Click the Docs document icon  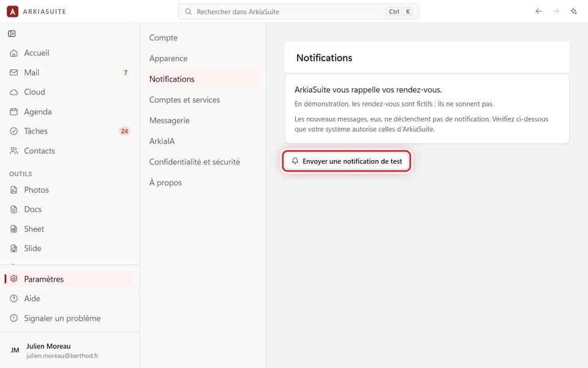coord(14,209)
